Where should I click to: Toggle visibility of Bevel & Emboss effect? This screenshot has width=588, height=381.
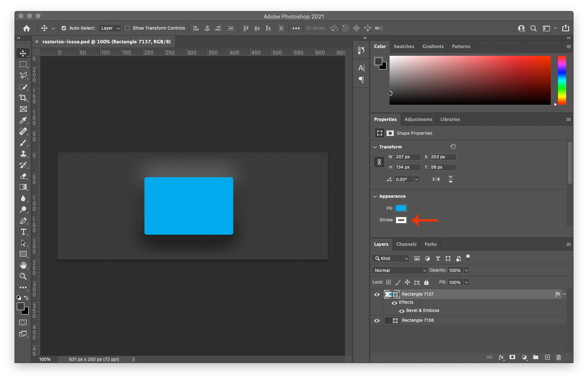pyautogui.click(x=402, y=311)
